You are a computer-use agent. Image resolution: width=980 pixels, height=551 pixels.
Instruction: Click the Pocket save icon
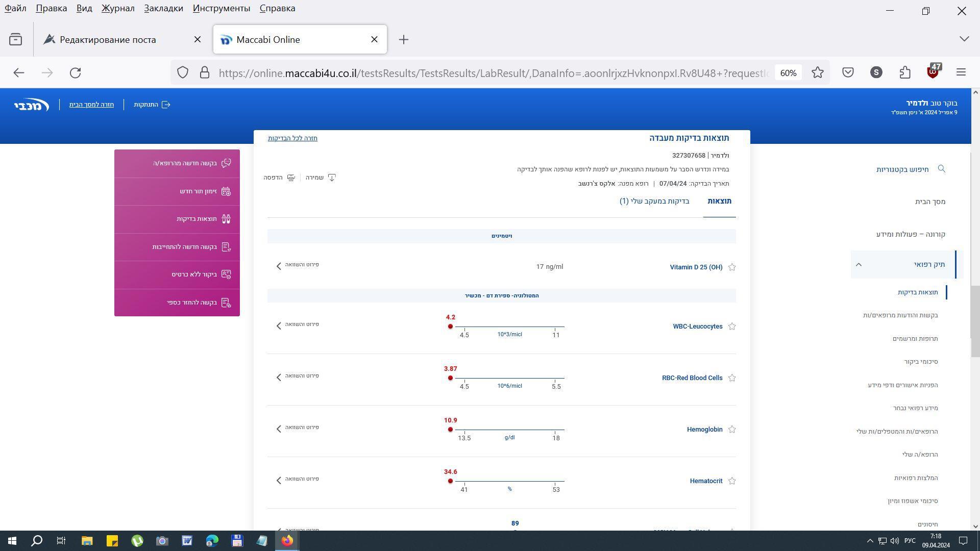click(848, 72)
